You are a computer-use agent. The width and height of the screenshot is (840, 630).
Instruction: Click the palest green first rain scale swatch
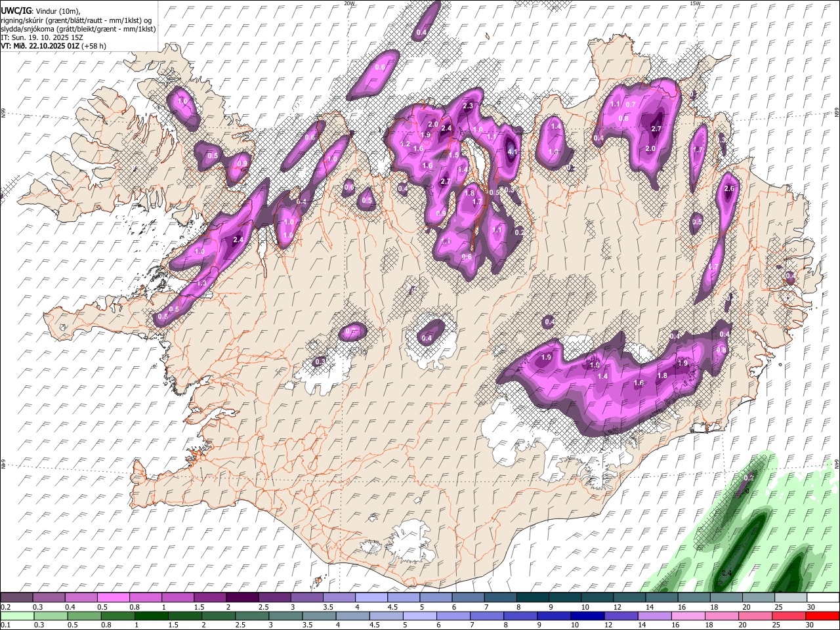[x=17, y=616]
